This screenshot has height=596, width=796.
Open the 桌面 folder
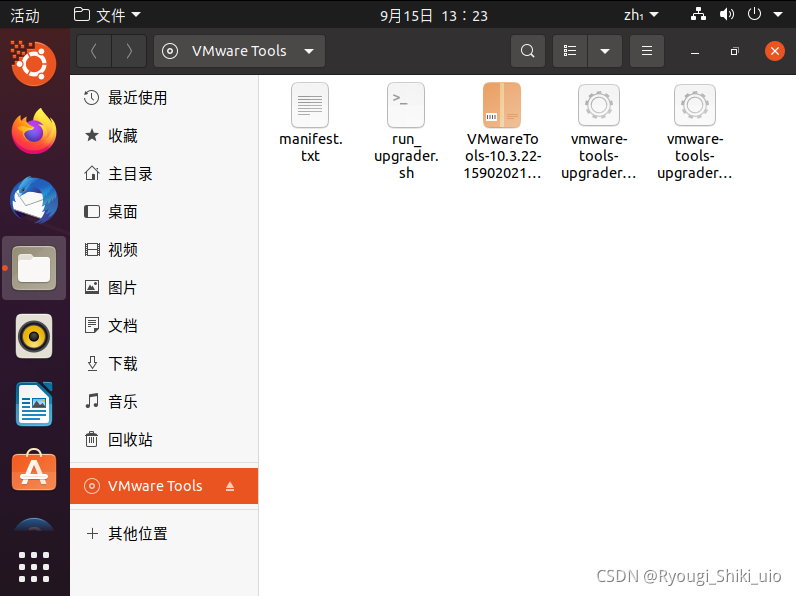(164, 212)
